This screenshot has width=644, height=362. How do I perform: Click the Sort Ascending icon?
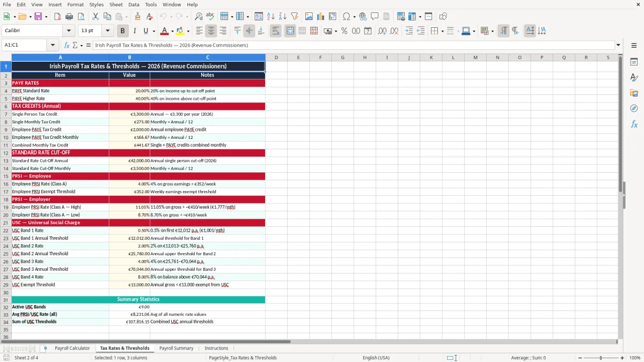click(x=271, y=17)
